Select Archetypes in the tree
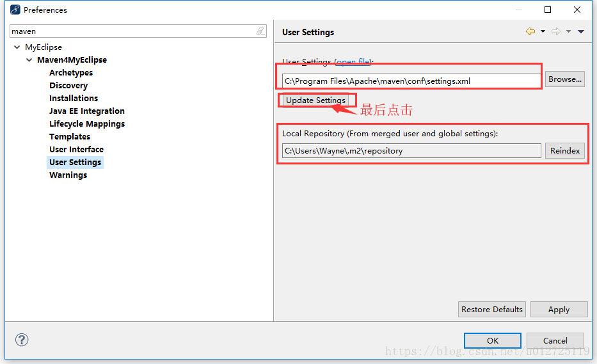This screenshot has height=364, width=597. click(x=71, y=73)
